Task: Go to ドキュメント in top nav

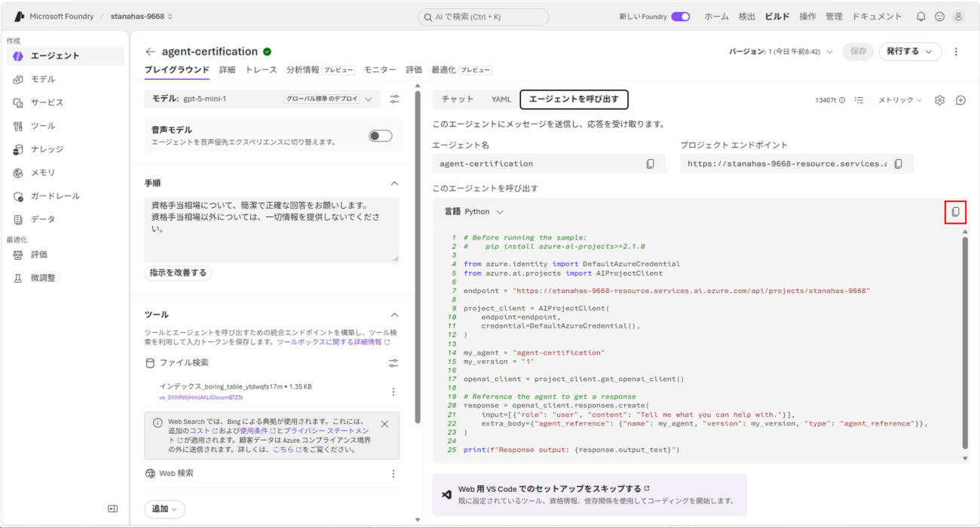Action: (877, 16)
